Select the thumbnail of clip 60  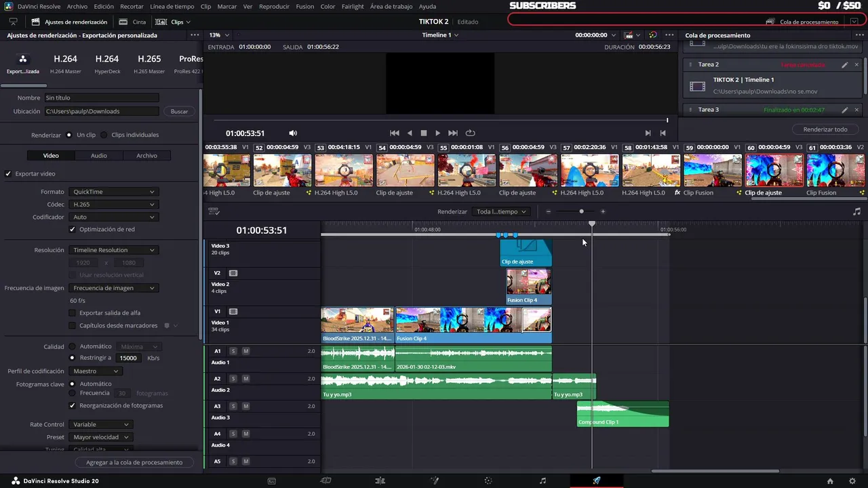pos(774,170)
